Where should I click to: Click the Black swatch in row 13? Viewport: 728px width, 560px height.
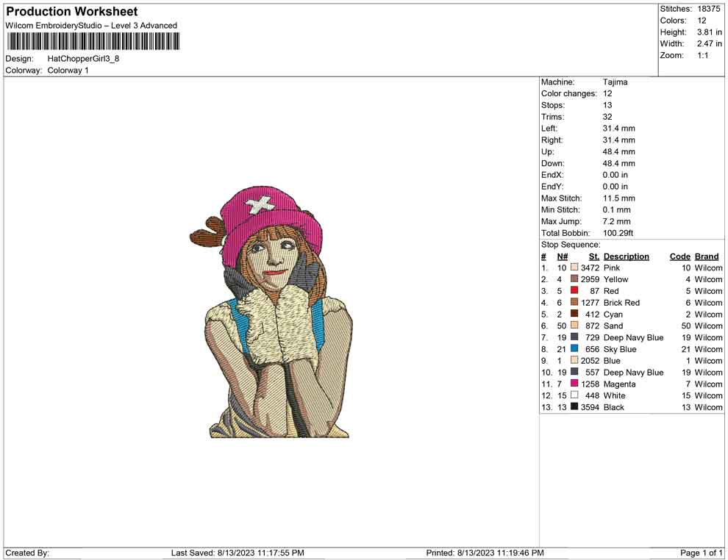click(x=574, y=406)
